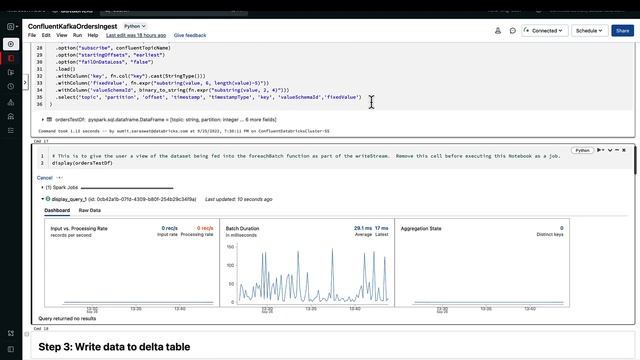Open the File menu
Image resolution: width=640 pixels, height=360 pixels.
(x=32, y=35)
